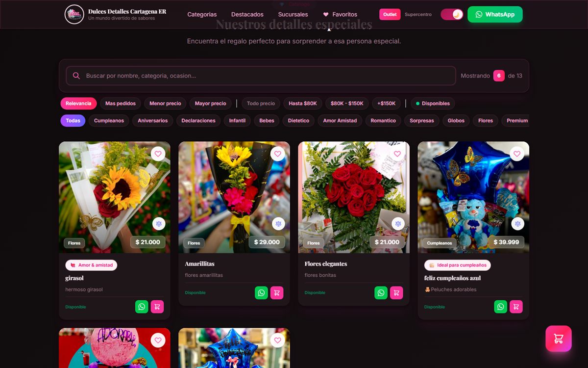This screenshot has height=368, width=588.
Task: Compare the Amarillitas product using scale icon
Action: [278, 224]
